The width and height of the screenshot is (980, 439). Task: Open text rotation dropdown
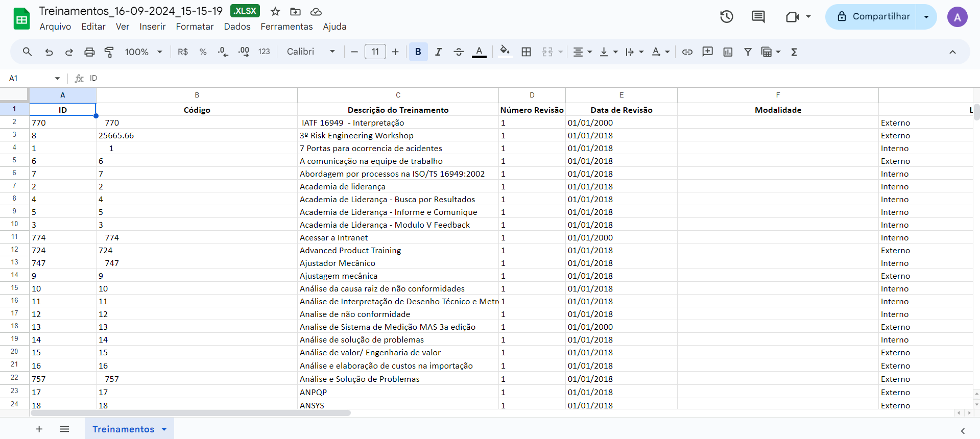pos(660,52)
